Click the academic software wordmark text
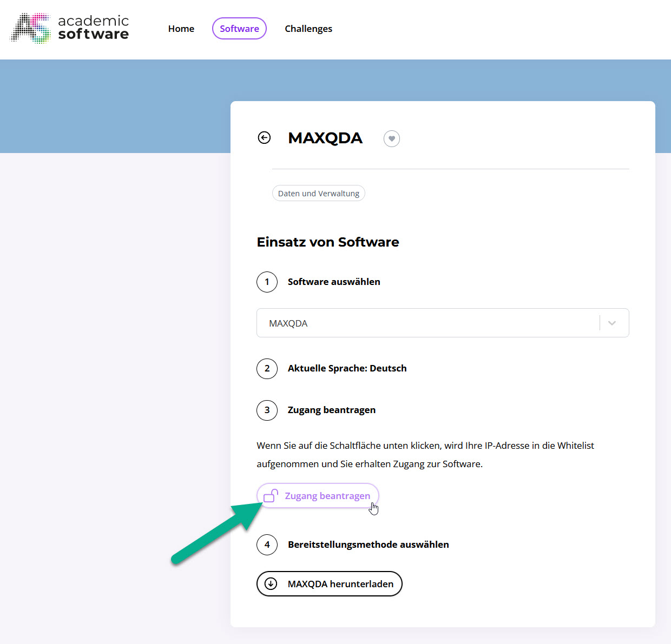Image resolution: width=671 pixels, height=644 pixels. click(93, 28)
